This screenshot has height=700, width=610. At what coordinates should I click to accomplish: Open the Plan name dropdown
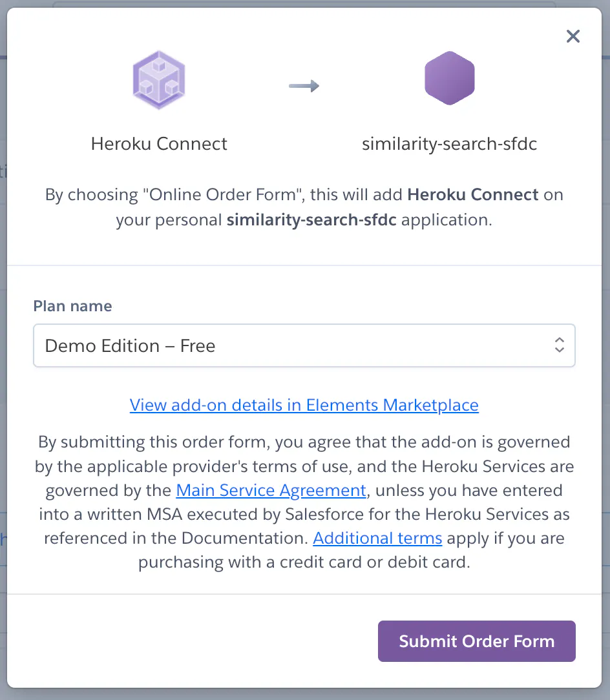click(x=304, y=345)
